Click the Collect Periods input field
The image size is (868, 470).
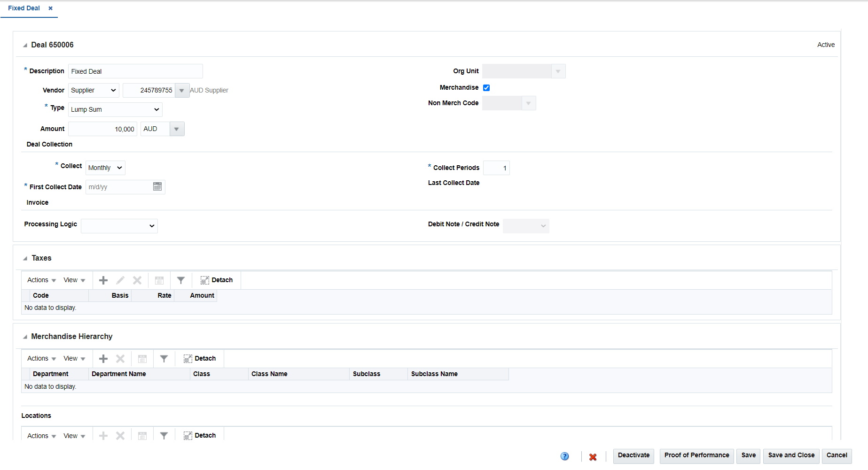(496, 168)
